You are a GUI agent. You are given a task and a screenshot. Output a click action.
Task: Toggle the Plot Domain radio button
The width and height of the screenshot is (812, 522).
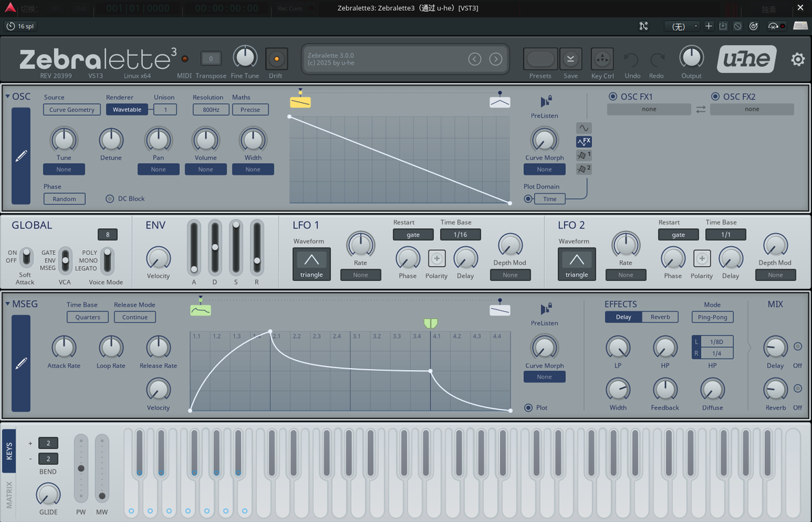pyautogui.click(x=528, y=199)
